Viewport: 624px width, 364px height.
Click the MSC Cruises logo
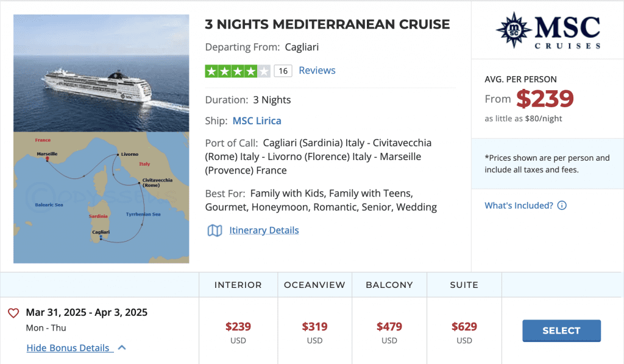548,30
